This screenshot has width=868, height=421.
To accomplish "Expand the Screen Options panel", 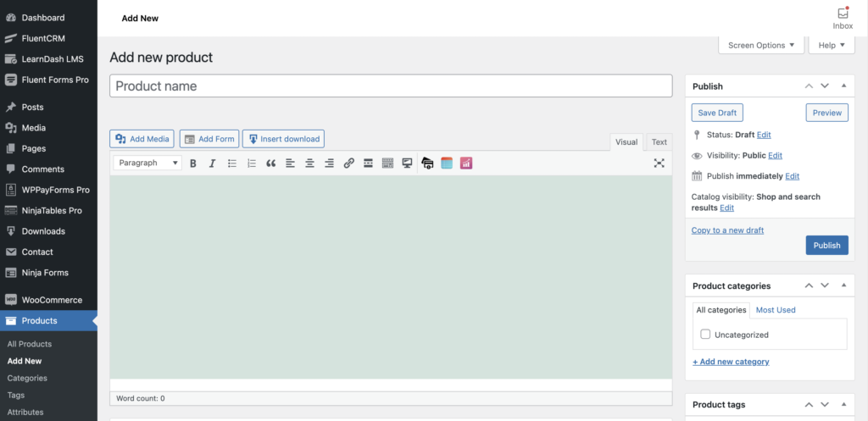I will pos(761,46).
